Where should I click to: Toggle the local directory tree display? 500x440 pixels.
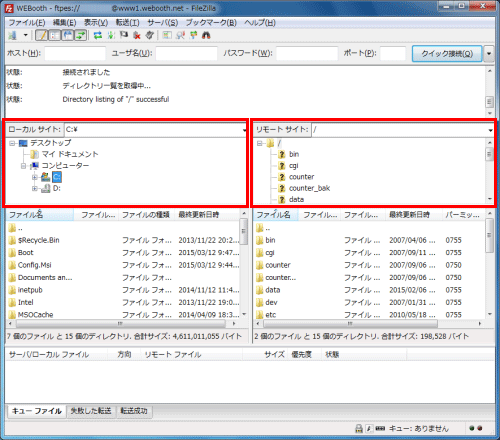pyautogui.click(x=55, y=35)
